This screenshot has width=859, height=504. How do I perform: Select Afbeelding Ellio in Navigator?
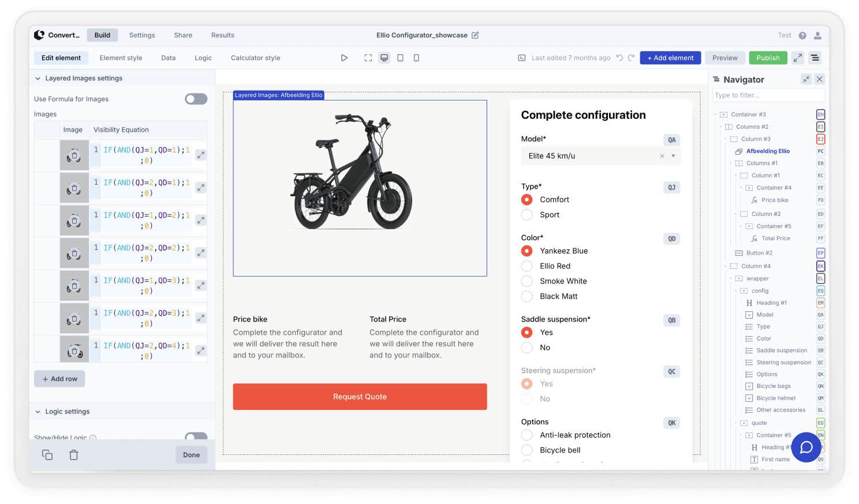[768, 151]
